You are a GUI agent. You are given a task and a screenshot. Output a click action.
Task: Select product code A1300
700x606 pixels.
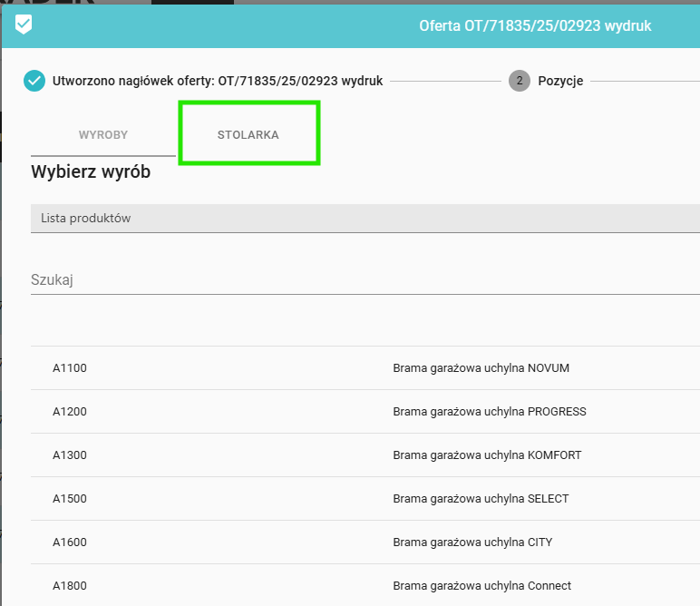coord(70,455)
